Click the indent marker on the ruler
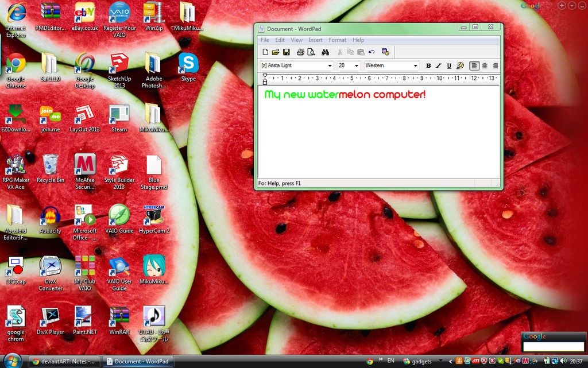The width and height of the screenshot is (588, 368). click(265, 79)
